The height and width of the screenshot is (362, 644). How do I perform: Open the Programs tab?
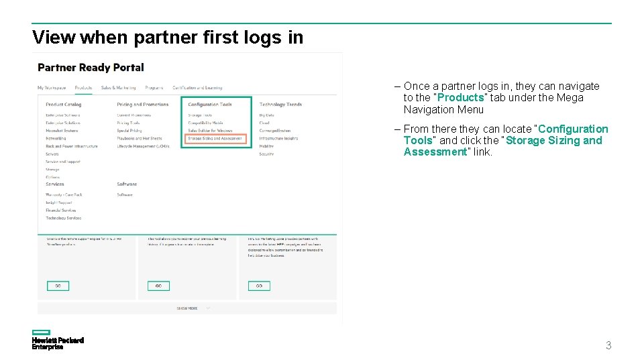click(154, 88)
